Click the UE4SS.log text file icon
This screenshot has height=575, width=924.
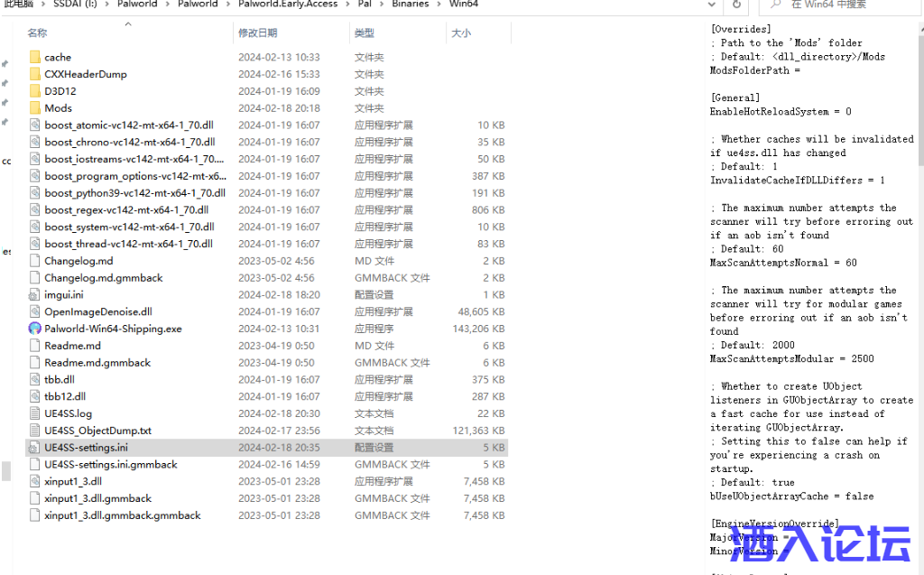click(x=35, y=413)
